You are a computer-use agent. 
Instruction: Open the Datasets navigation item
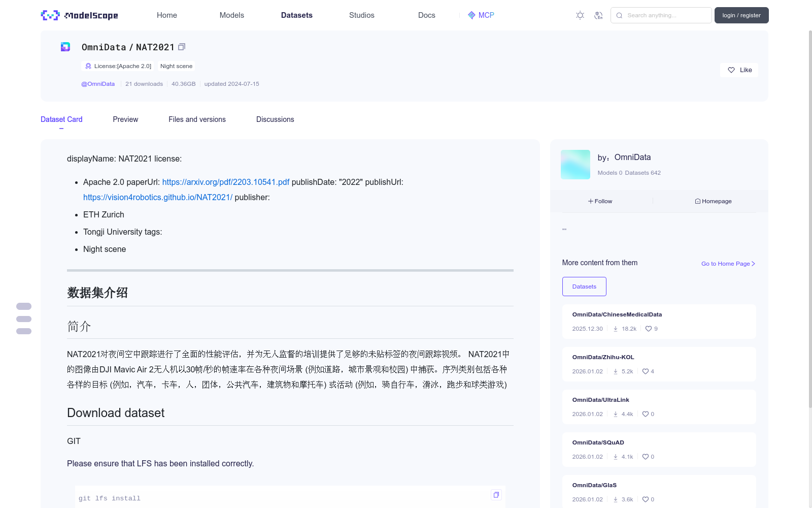coord(297,15)
